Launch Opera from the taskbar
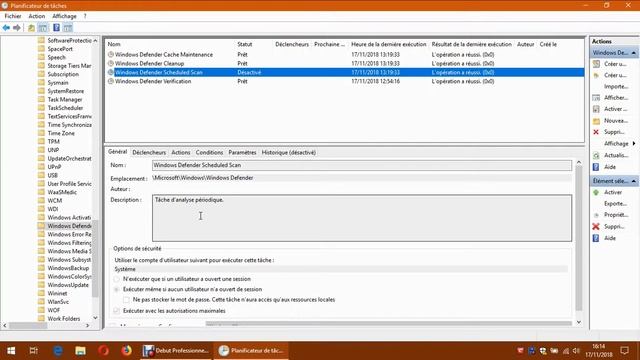 [103, 351]
